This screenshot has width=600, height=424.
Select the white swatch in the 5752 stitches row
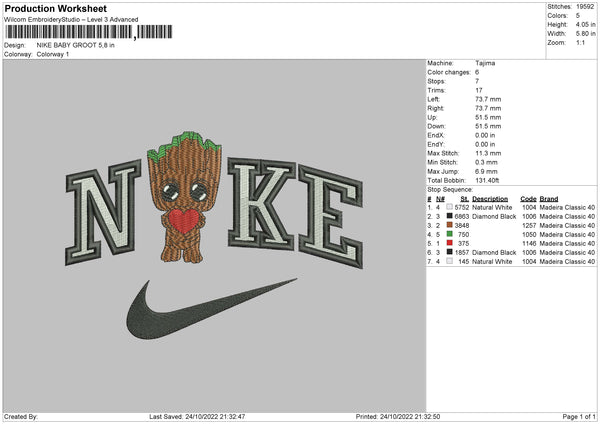[450, 207]
